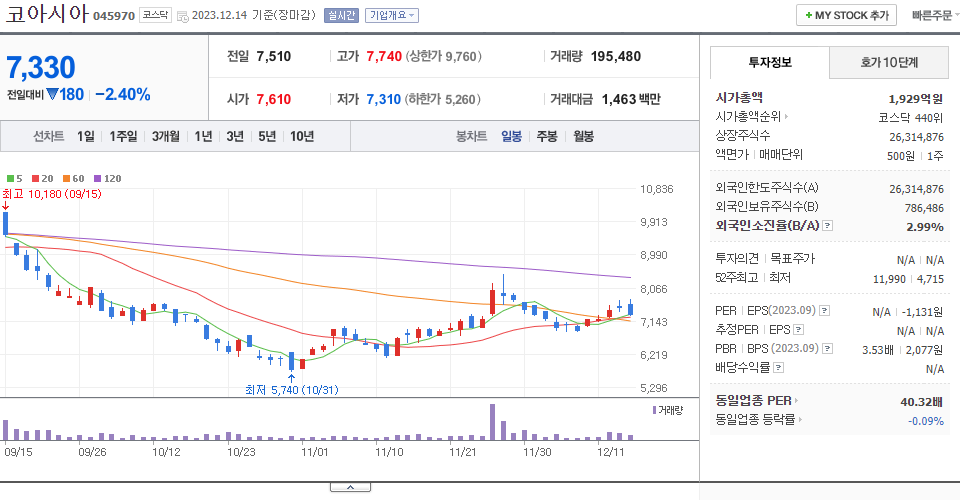Select 1주일 line chart period
Image resolution: width=960 pixels, height=500 pixels.
coord(123,136)
